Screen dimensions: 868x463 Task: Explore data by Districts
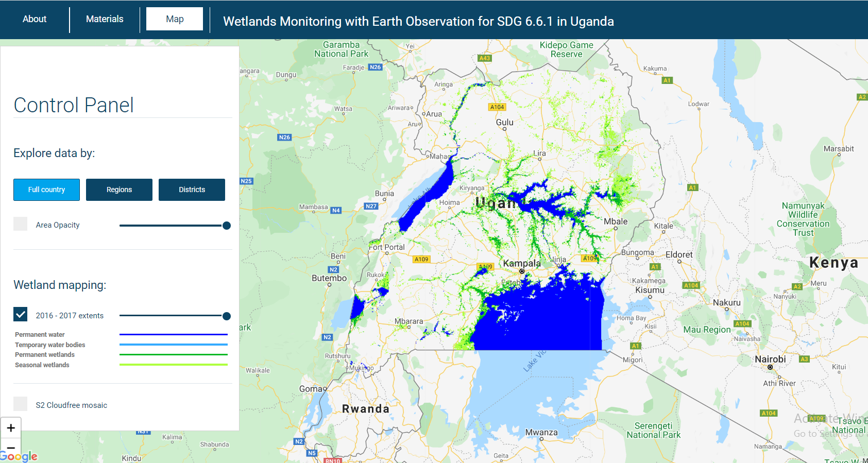tap(192, 190)
